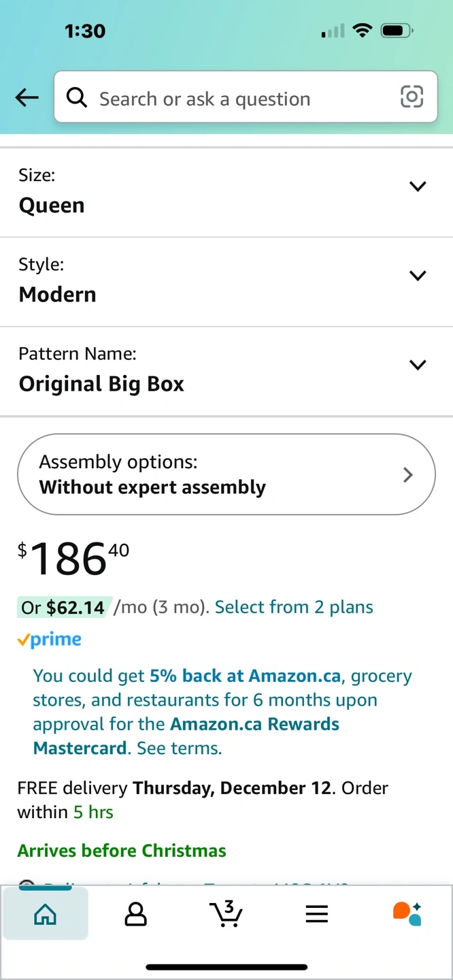453x980 pixels.
Task: Open the hamburger menu icon
Action: tap(317, 914)
